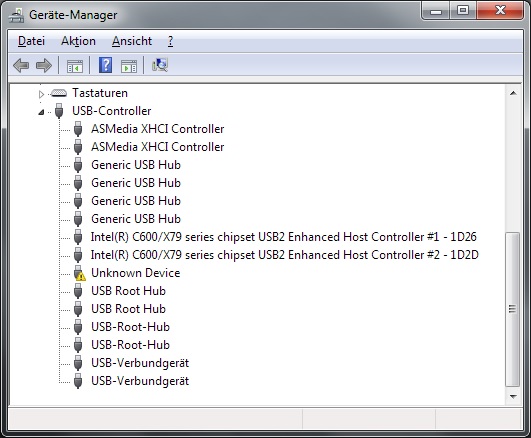Click icon of the last USB-Root-Hub entry

click(78, 345)
